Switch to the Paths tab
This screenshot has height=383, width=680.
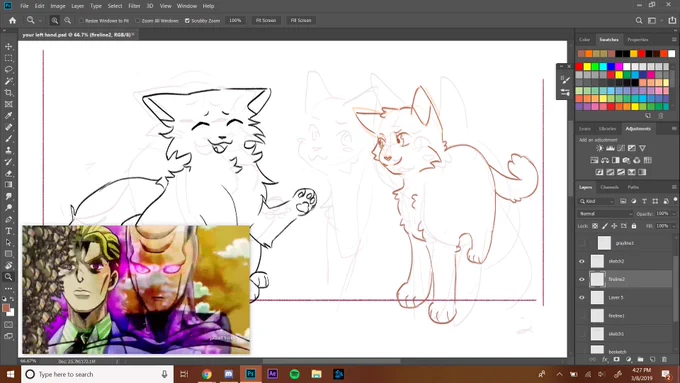coord(633,187)
